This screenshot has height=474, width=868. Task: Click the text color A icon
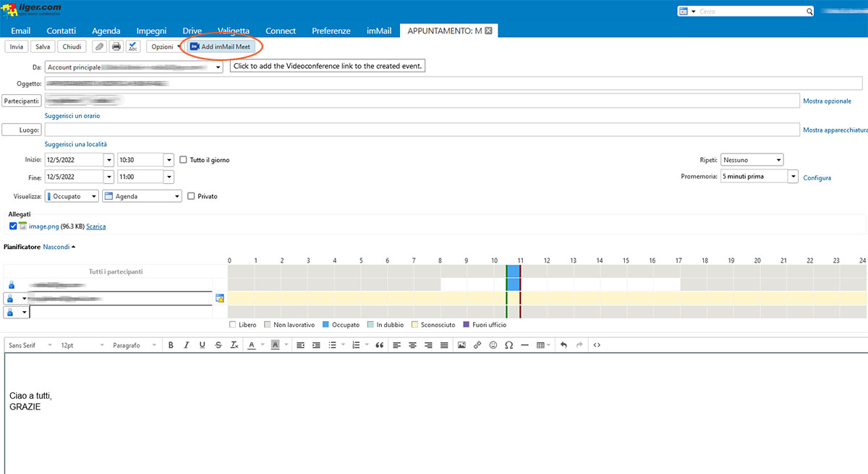(252, 345)
